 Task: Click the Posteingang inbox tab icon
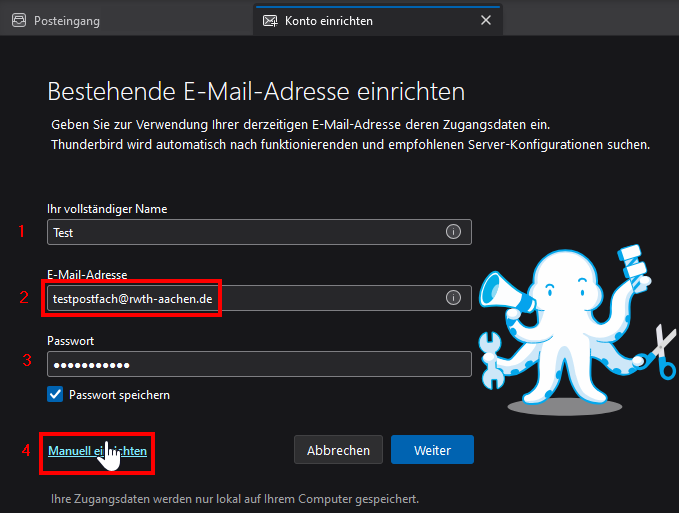pos(19,20)
